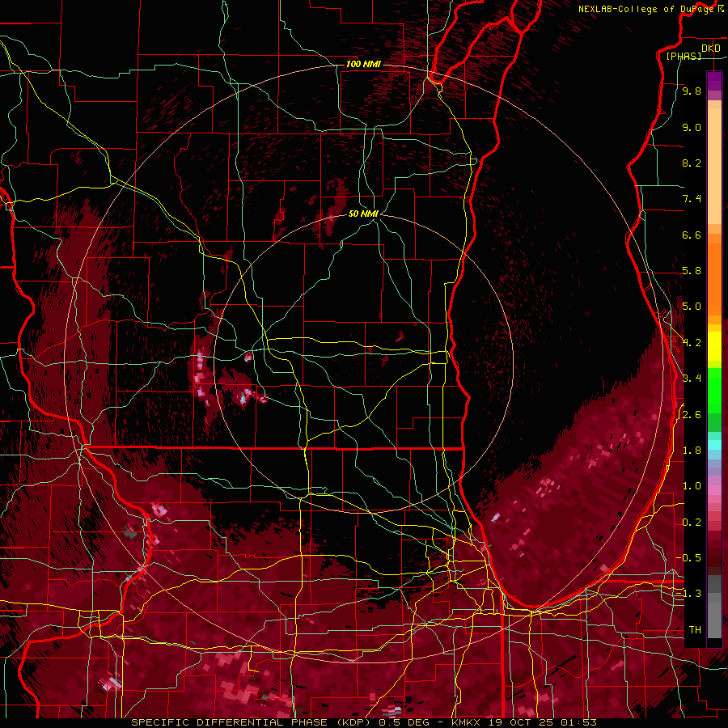Click the 1.0 value on color scale
Screen dimensions: 728x728
point(692,486)
